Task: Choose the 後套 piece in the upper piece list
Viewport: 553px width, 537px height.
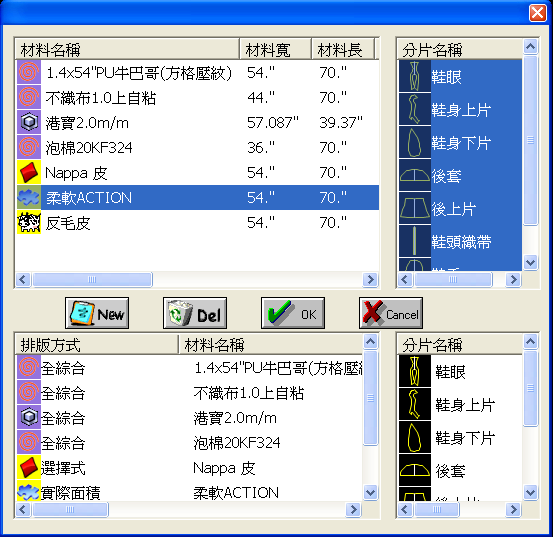Action: click(x=460, y=175)
